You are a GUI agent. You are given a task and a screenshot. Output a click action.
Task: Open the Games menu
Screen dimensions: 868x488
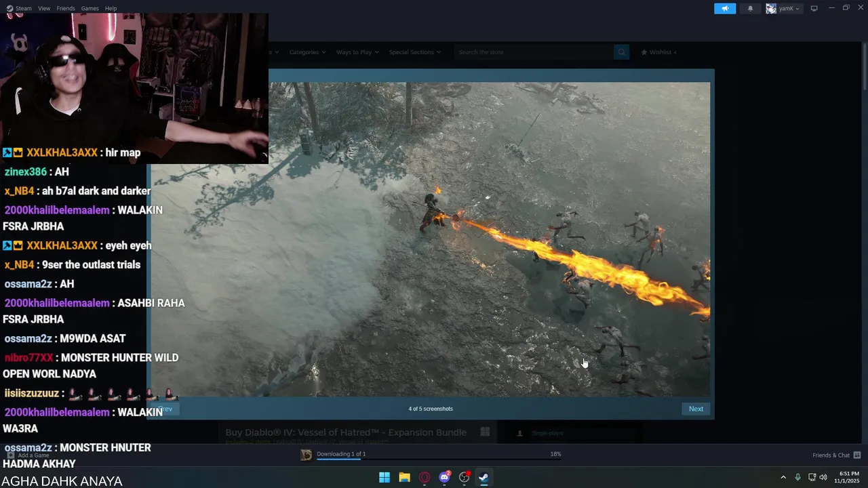coord(90,8)
